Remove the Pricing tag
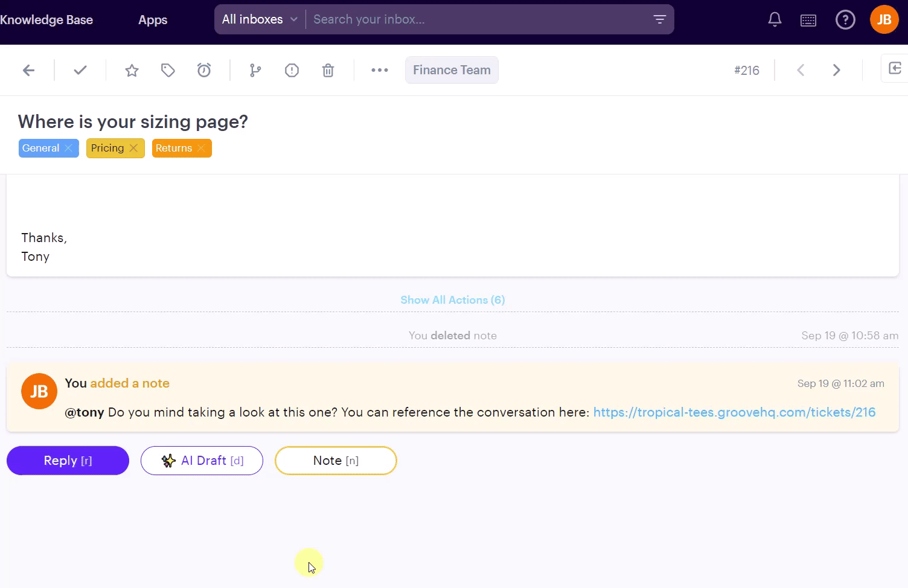This screenshot has width=908, height=588. click(x=134, y=148)
